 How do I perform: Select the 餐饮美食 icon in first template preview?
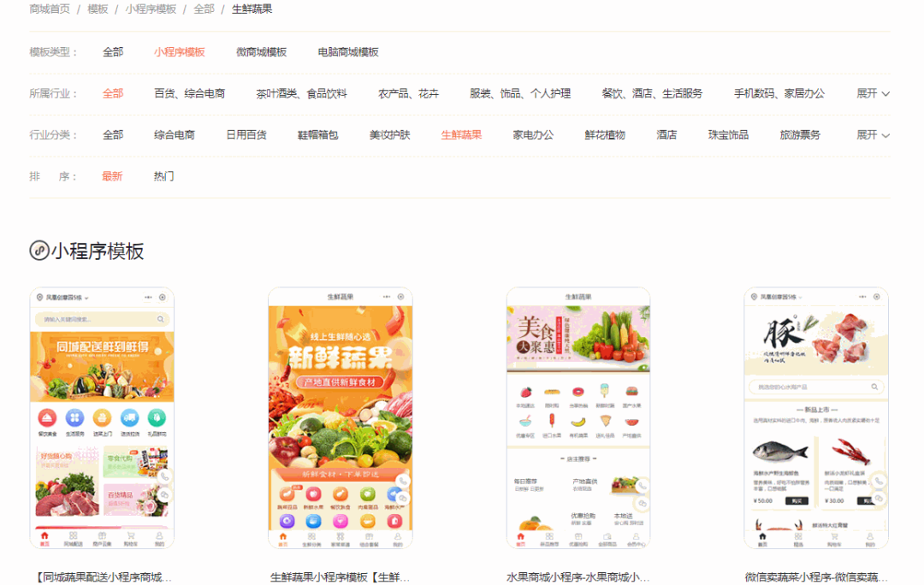47,417
